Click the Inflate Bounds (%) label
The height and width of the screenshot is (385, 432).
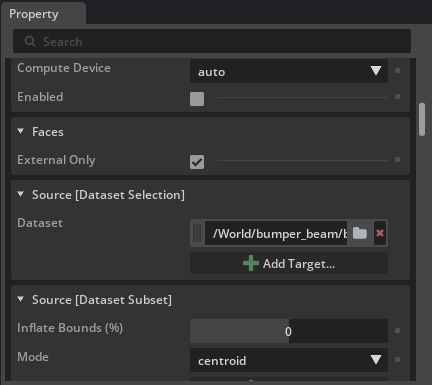[x=70, y=328]
